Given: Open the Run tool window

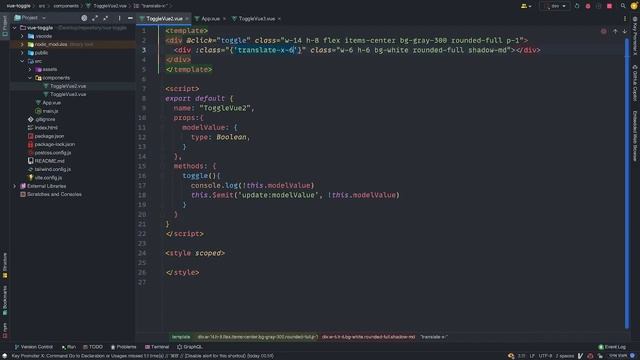Looking at the screenshot, I should [x=69, y=347].
